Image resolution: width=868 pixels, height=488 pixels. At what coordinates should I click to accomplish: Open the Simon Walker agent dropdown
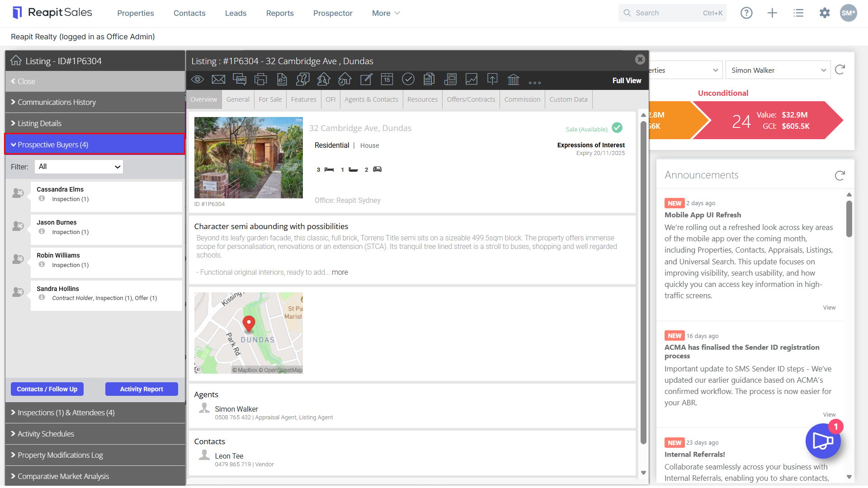point(778,70)
